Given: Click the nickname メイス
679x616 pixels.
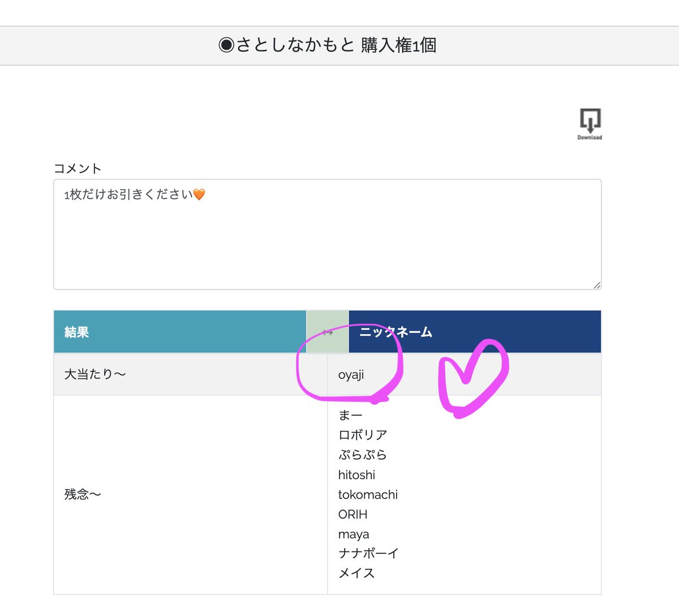Looking at the screenshot, I should (x=356, y=573).
